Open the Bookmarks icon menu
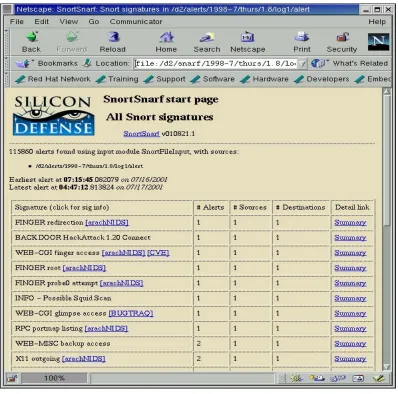 (x=23, y=63)
